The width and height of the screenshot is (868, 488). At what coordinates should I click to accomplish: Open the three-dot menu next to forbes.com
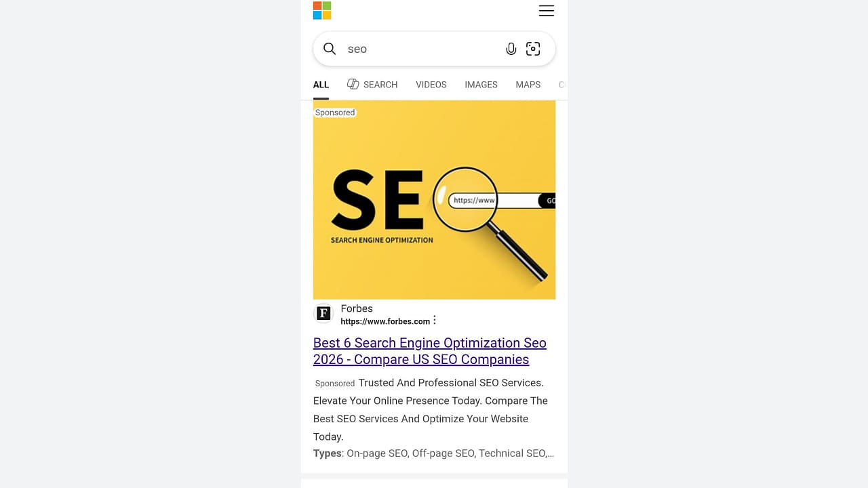435,321
